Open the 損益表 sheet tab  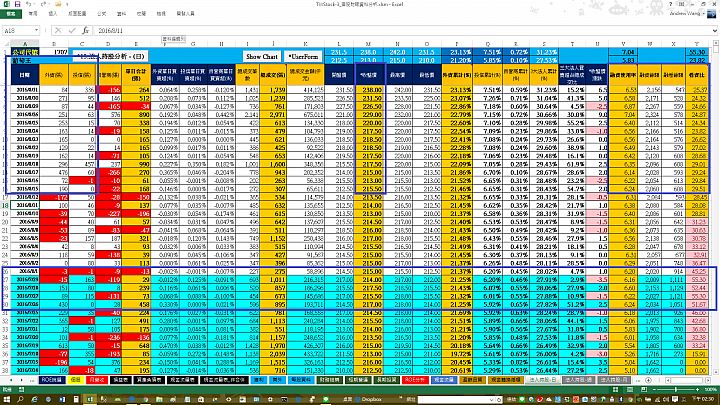click(x=120, y=380)
